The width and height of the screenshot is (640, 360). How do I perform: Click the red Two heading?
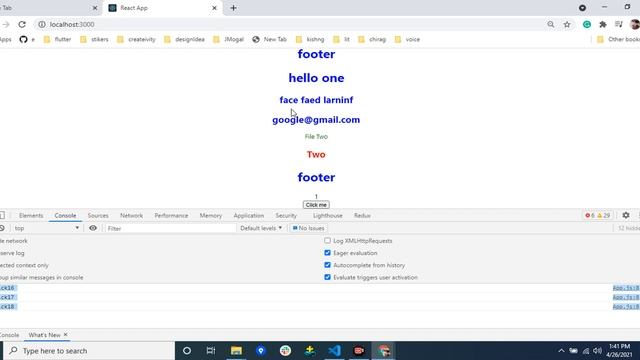tap(316, 155)
